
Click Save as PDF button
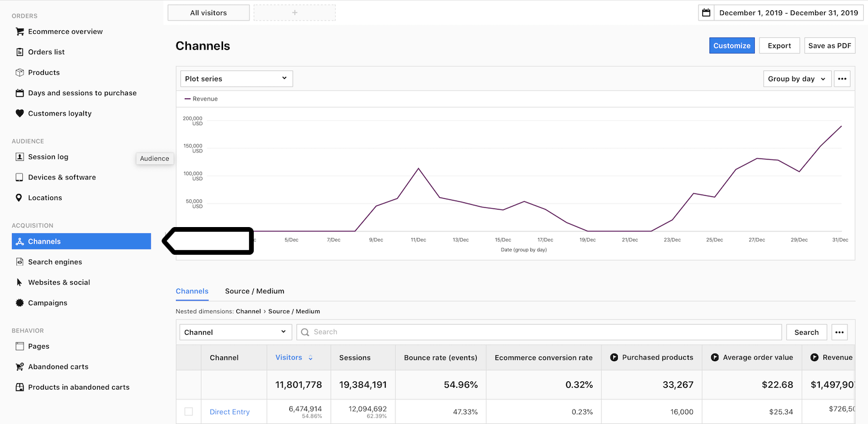[830, 46]
